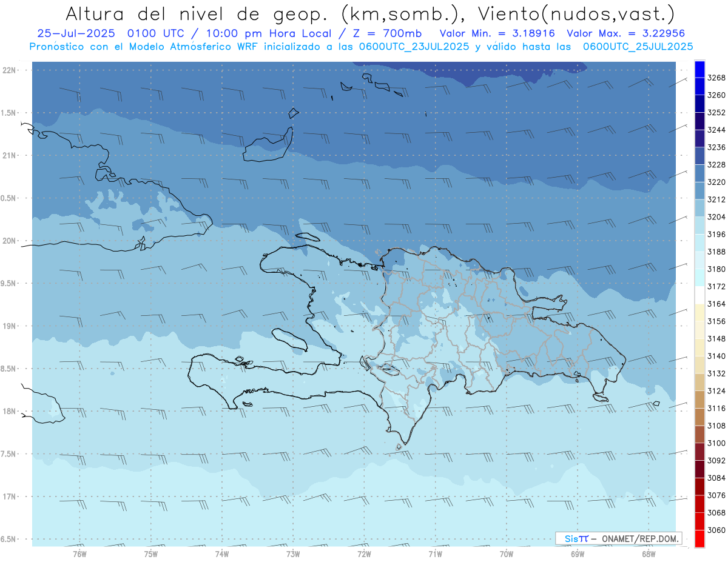The width and height of the screenshot is (728, 562).
Task: Click the 68W longitude axis label
Action: [649, 554]
